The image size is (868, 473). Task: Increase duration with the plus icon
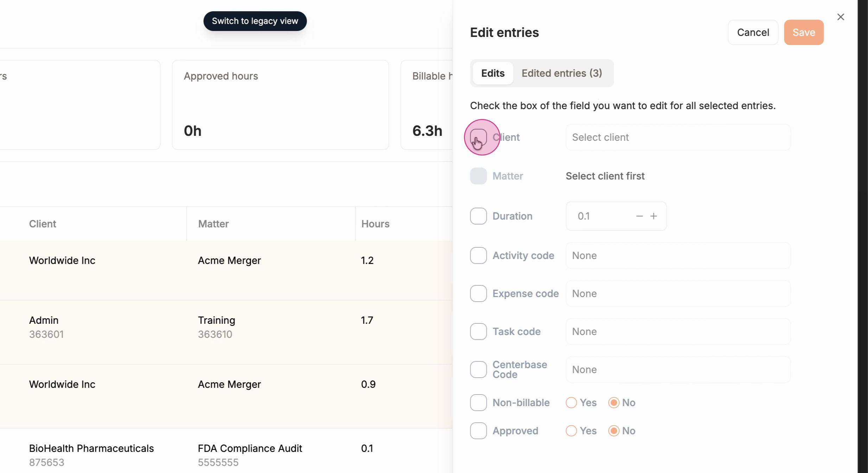(653, 216)
